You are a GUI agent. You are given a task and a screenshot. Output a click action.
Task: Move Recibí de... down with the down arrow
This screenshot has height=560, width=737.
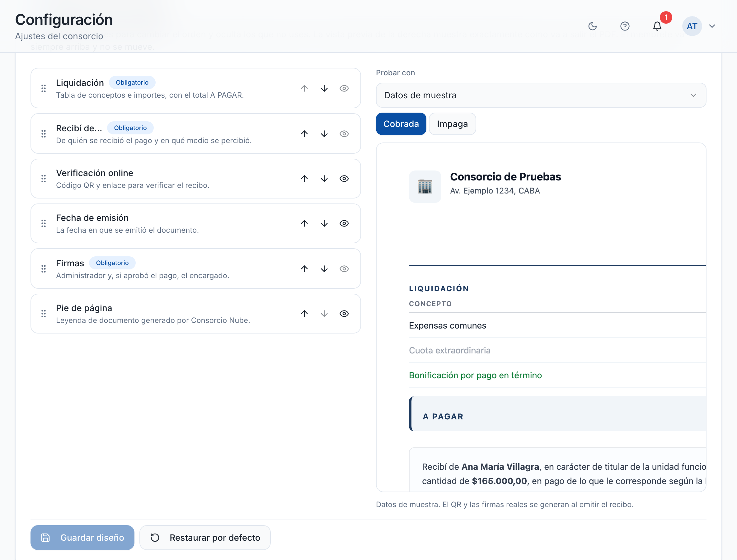[324, 134]
